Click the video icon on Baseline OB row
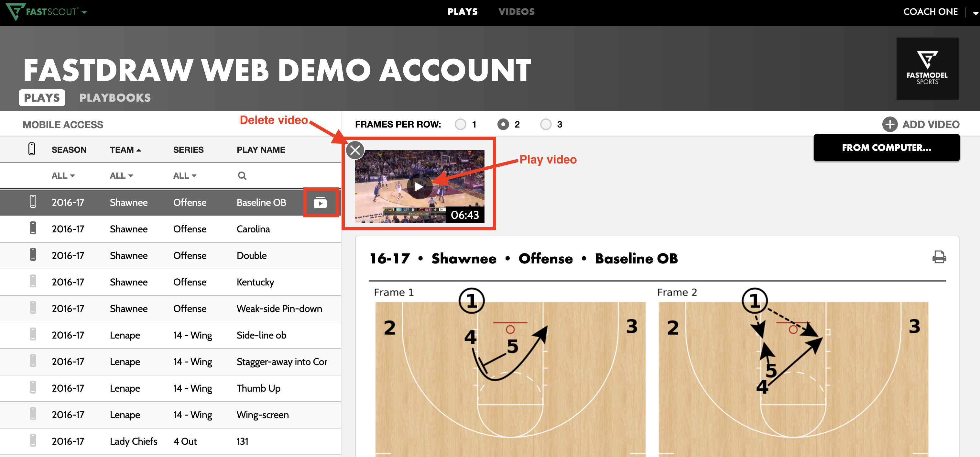980x457 pixels. 320,203
